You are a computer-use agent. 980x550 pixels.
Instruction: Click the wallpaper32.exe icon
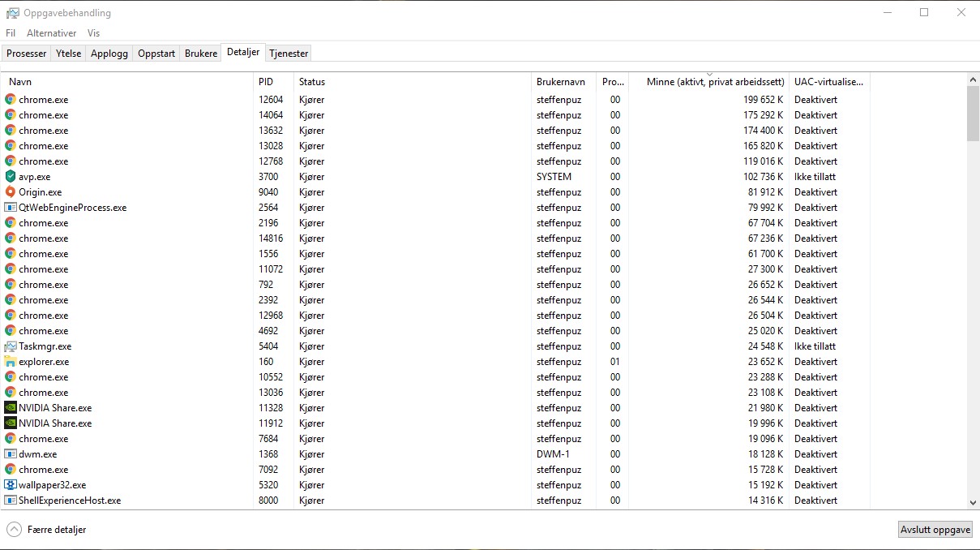pyautogui.click(x=11, y=484)
